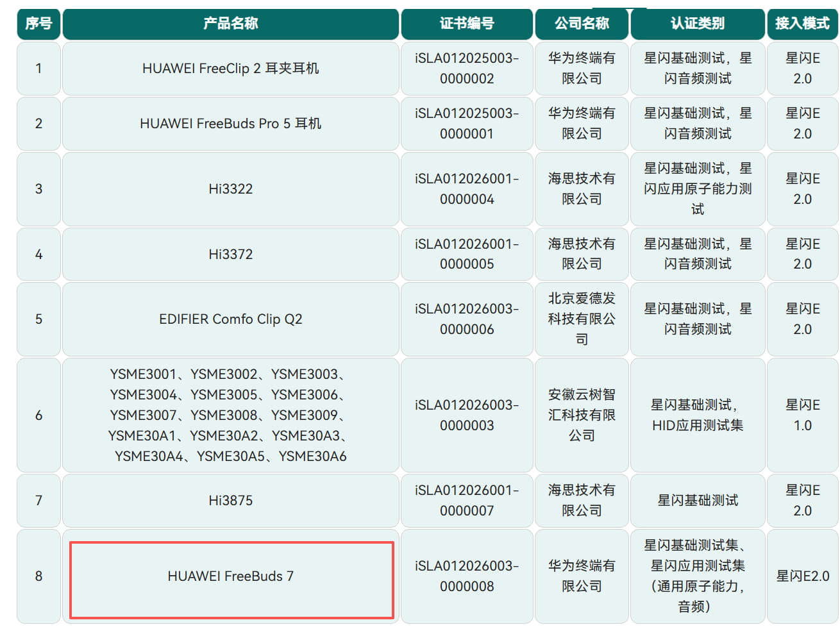Image resolution: width=840 pixels, height=636 pixels.
Task: Click 华为终端有限公司 in row 2
Action: (x=582, y=124)
